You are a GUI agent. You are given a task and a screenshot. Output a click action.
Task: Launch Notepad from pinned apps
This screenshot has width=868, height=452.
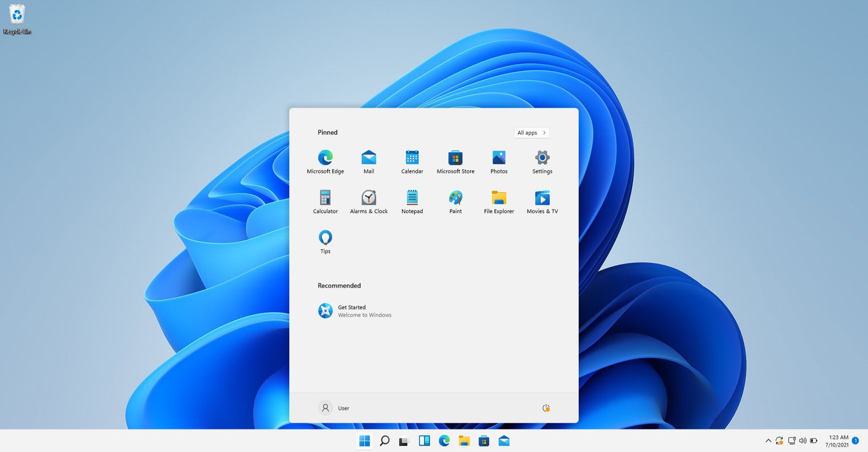click(412, 202)
